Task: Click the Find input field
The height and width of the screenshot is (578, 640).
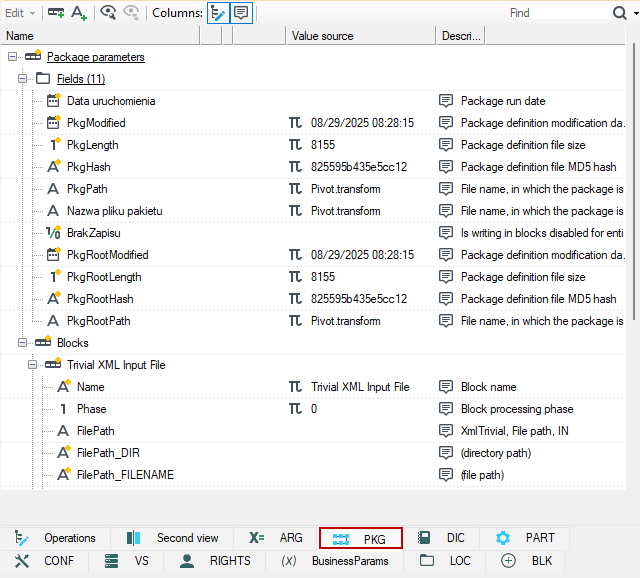Action: 558,13
